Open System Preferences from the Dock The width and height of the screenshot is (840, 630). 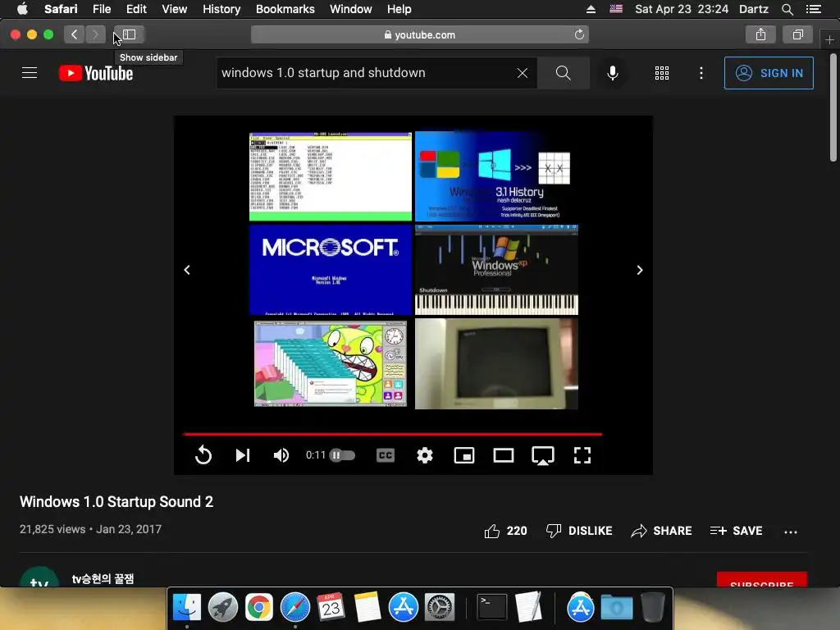coord(440,608)
